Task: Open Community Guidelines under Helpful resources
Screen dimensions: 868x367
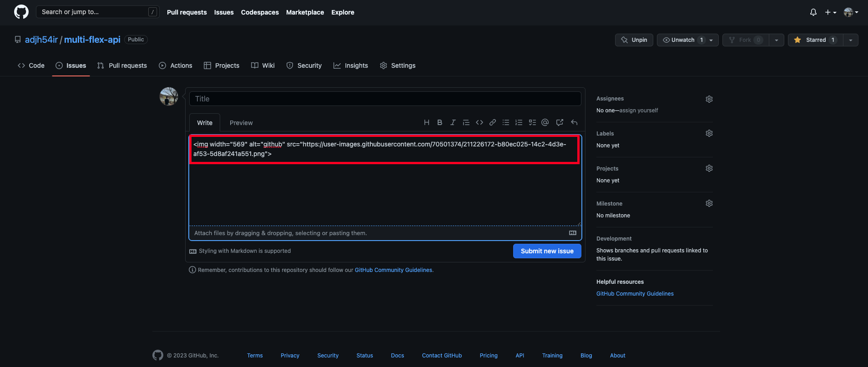Action: pyautogui.click(x=635, y=294)
